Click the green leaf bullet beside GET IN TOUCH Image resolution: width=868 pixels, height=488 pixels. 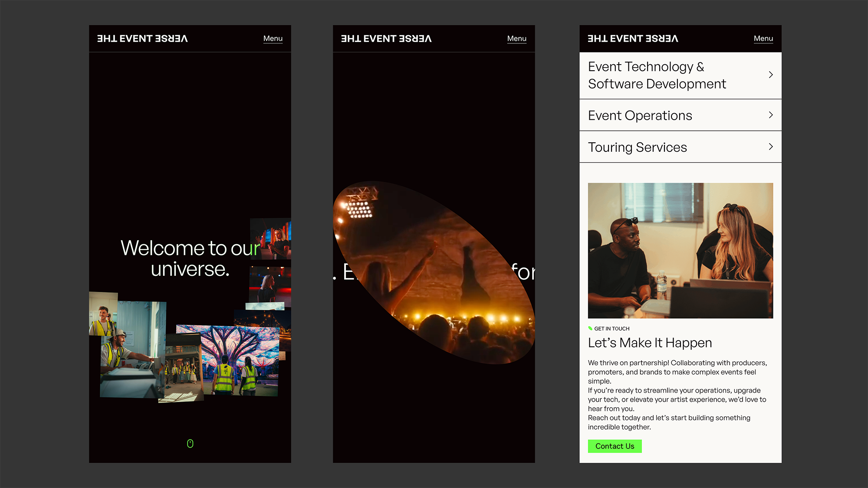[x=590, y=328]
